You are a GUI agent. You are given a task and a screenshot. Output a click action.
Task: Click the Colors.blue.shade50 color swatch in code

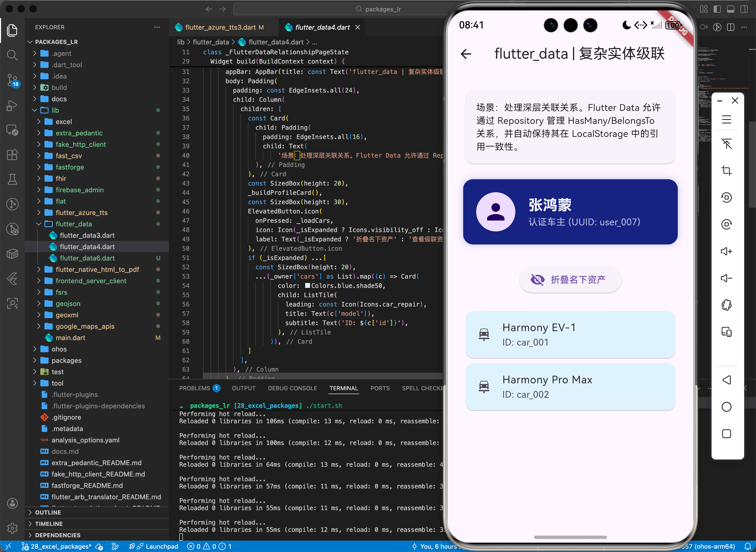307,286
